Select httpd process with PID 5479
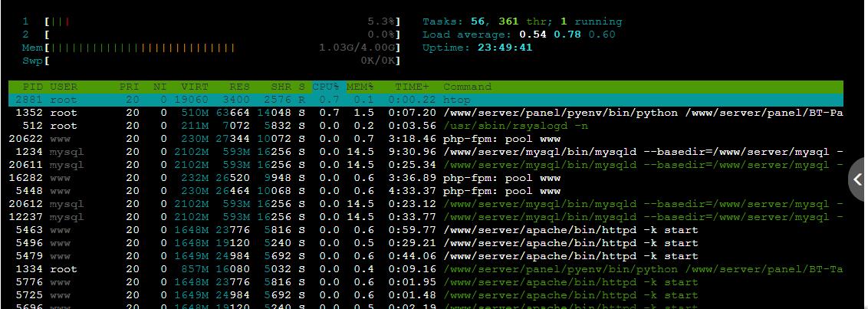Viewport: 868px width, 309px height. pos(426,256)
